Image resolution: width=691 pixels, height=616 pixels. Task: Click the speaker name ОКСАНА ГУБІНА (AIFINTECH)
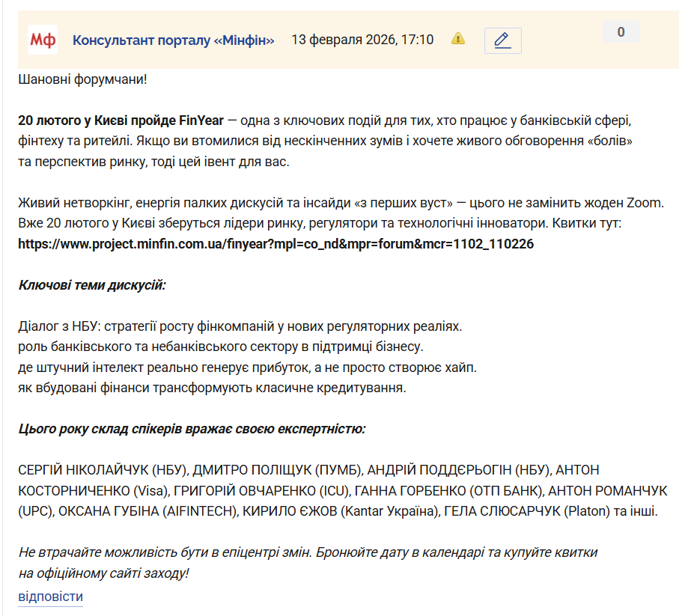click(147, 511)
